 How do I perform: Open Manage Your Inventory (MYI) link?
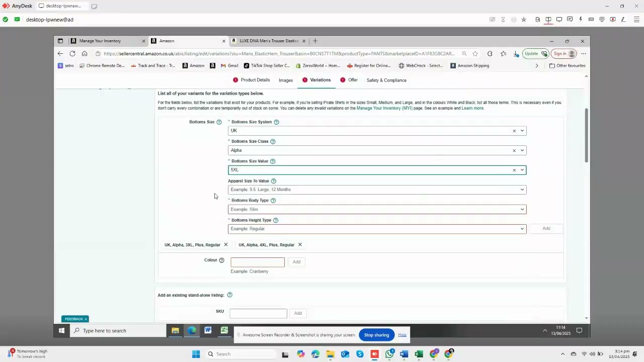(x=384, y=108)
